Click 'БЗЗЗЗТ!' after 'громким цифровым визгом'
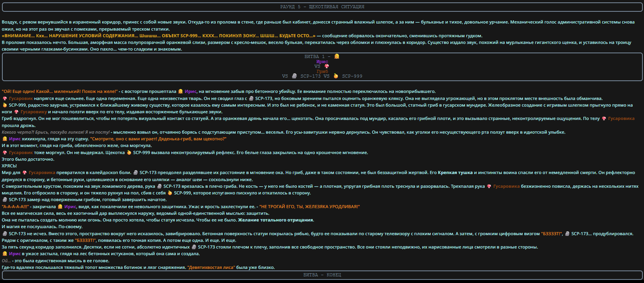The image size is (644, 283). (552, 234)
